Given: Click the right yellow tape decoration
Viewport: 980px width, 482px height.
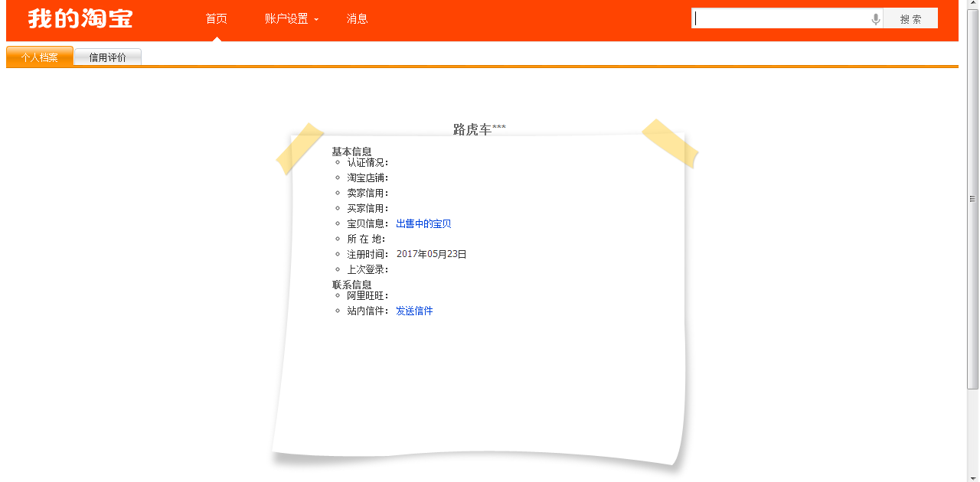Looking at the screenshot, I should coord(670,143).
